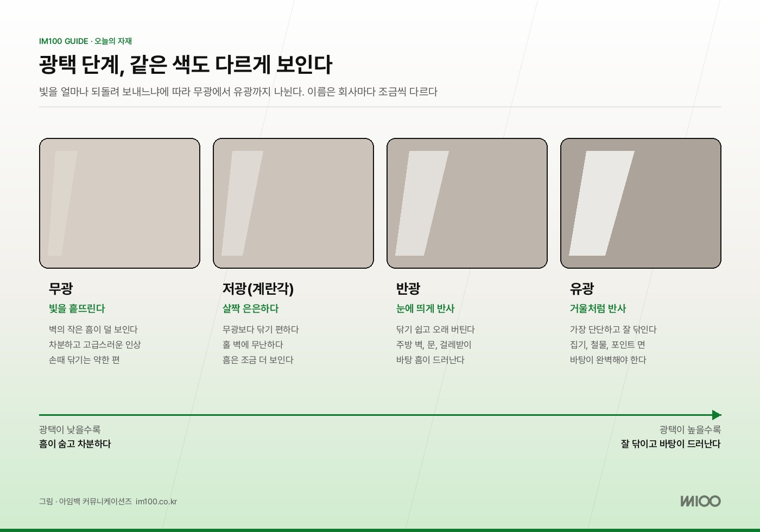The height and width of the screenshot is (532, 760).
Task: Click the line 주방 벽, 문, 걸레받이
Action: pos(434,345)
